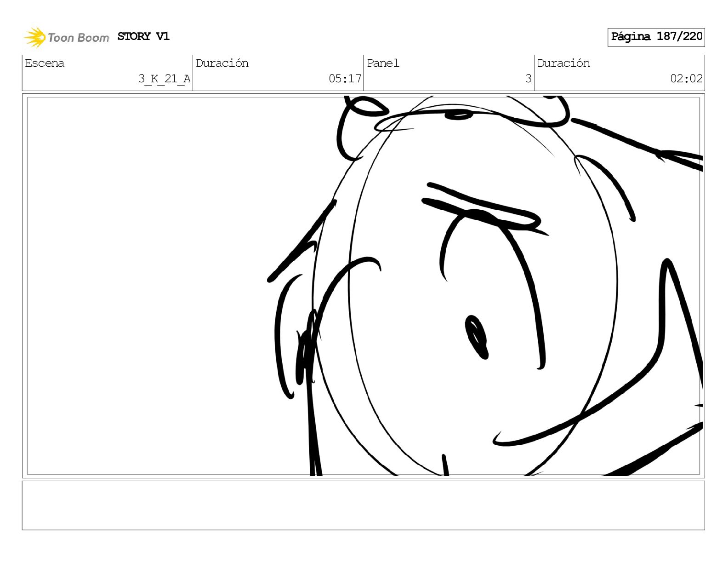
Task: Click the Página 187/220 page indicator
Action: click(x=656, y=37)
